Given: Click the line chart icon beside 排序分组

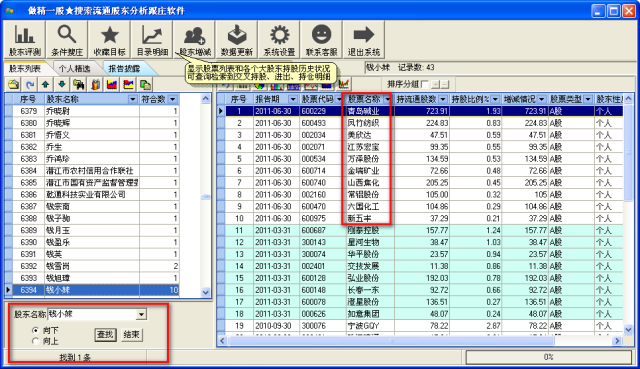Looking at the screenshot, I should [x=344, y=84].
